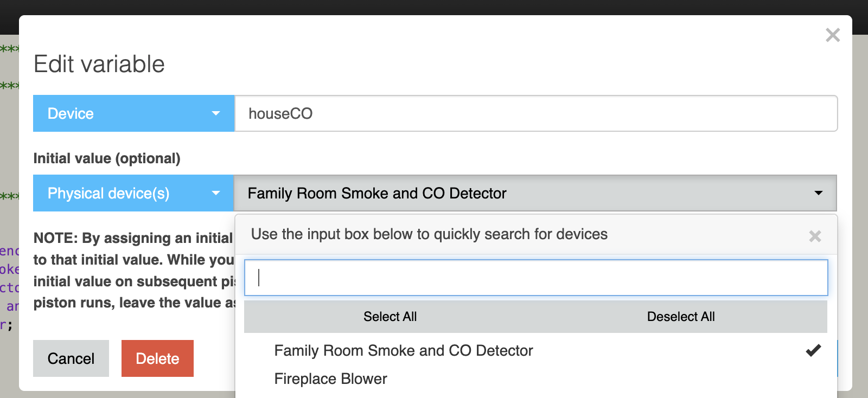This screenshot has width=868, height=398.
Task: Focus the device search input box
Action: tap(535, 278)
